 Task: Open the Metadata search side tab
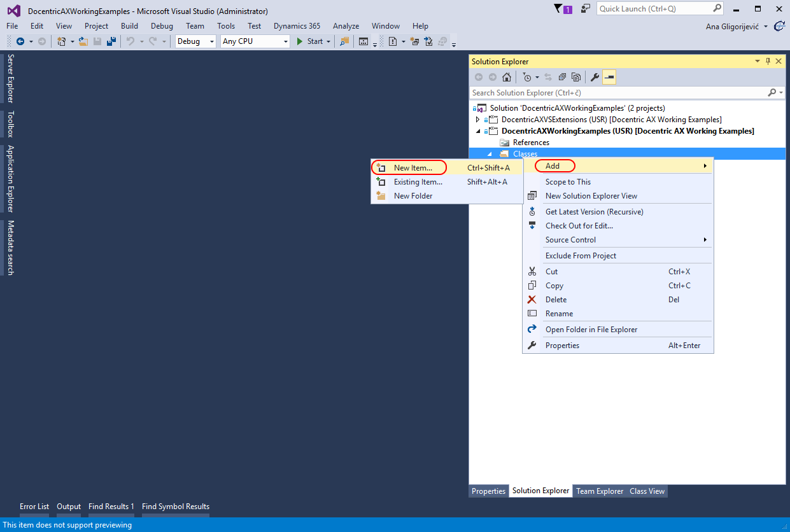point(10,248)
